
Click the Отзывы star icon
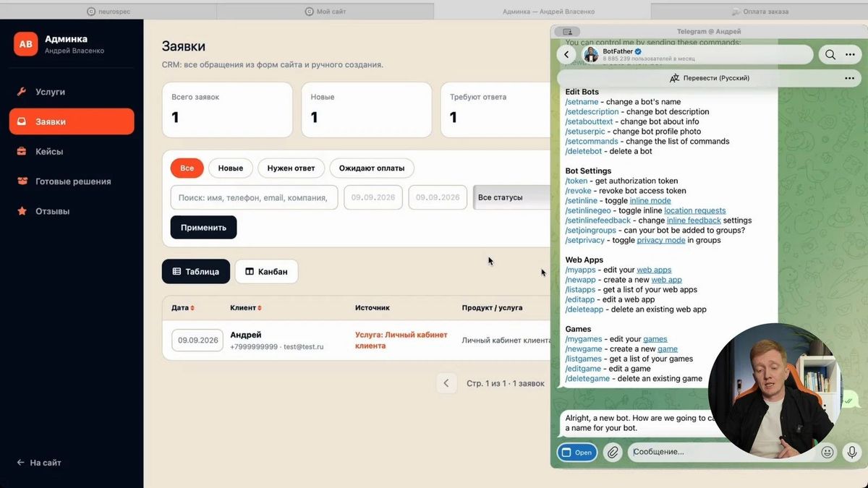(22, 211)
